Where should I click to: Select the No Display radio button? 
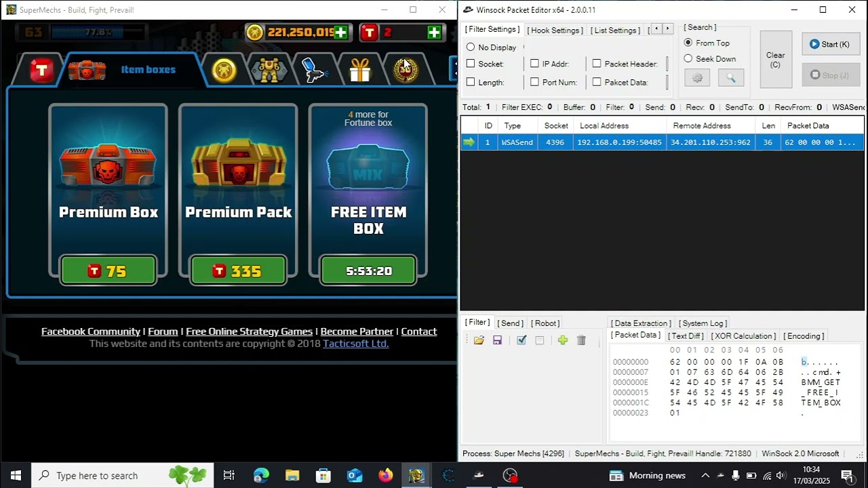(x=471, y=47)
